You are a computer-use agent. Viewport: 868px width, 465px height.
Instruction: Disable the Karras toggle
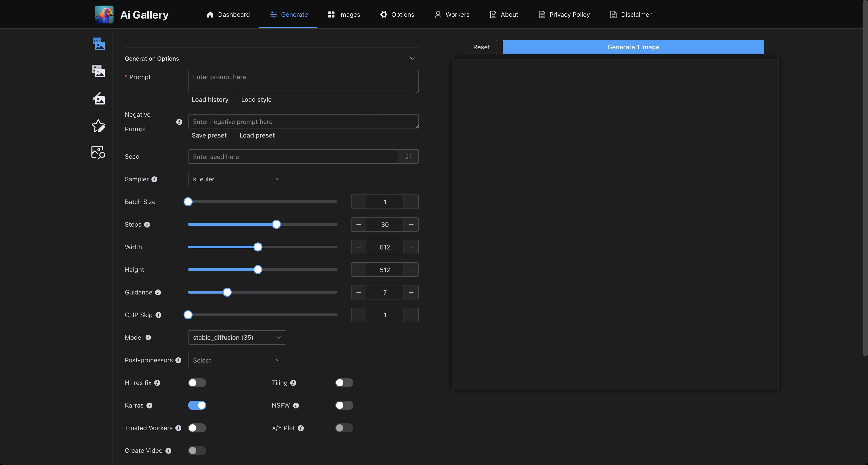pyautogui.click(x=197, y=405)
